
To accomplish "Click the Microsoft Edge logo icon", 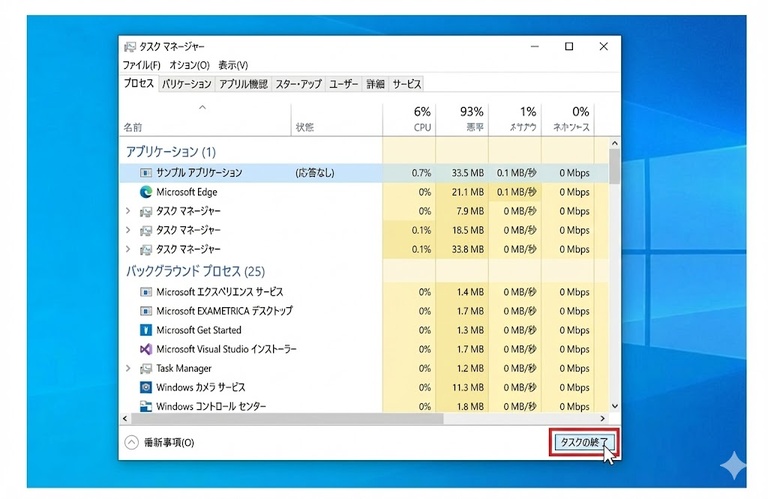I will click(x=145, y=192).
